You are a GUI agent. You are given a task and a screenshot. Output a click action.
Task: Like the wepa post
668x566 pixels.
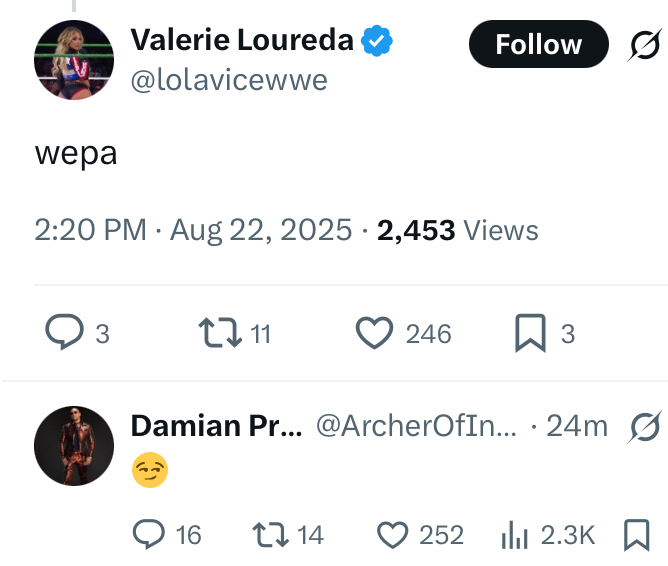coord(373,333)
